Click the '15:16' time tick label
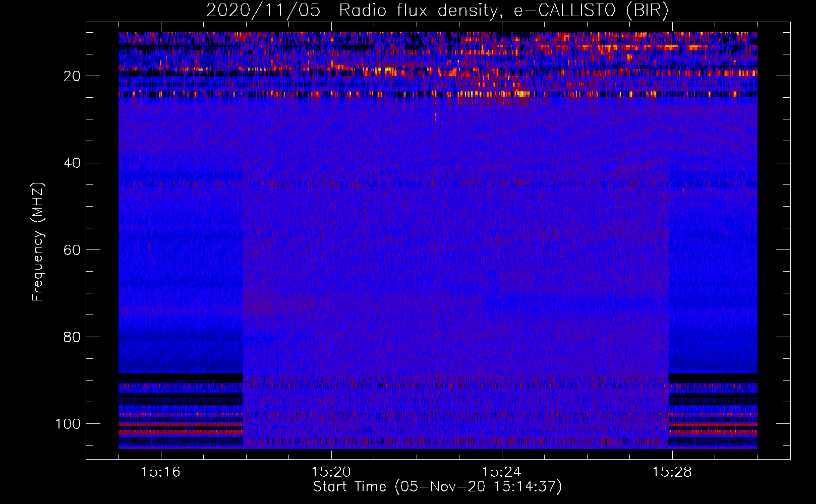This screenshot has width=816, height=504. point(161,472)
